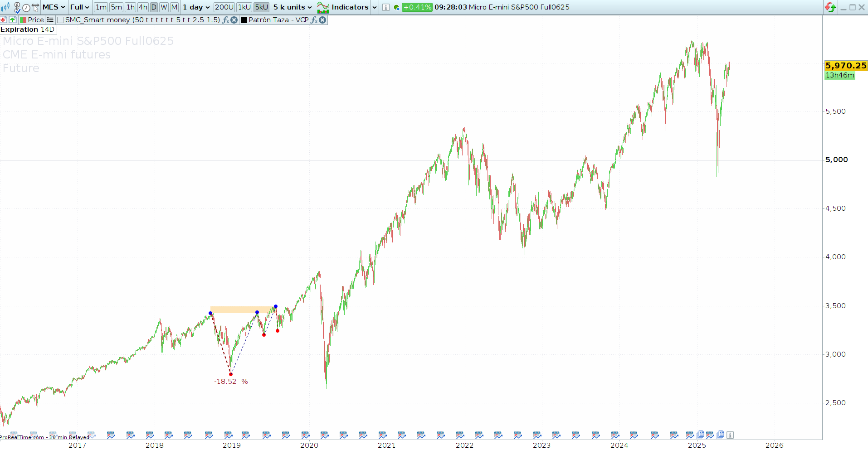
Task: Click the red down arrow icon
Action: [x=4, y=20]
